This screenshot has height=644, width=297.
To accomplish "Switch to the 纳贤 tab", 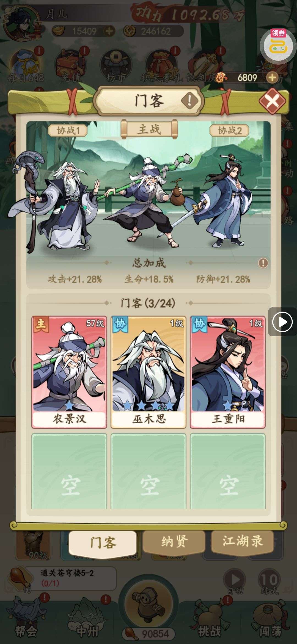I will (174, 542).
